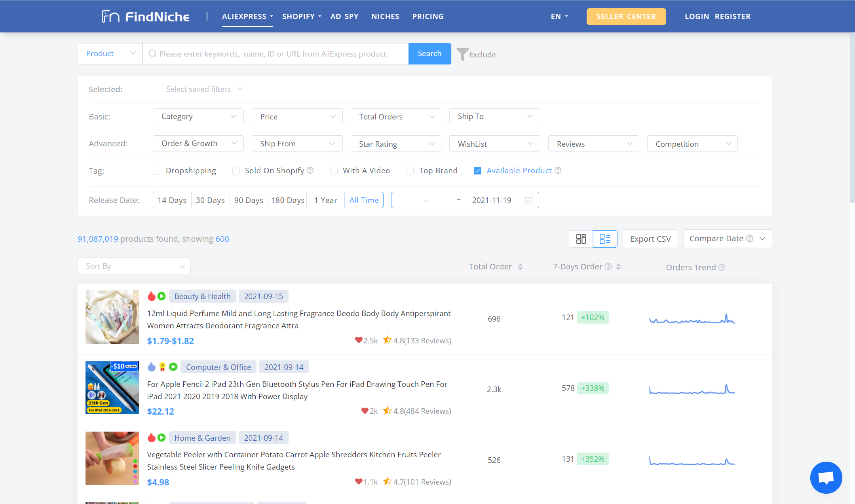Click help icon beside Orders Trend

pyautogui.click(x=722, y=267)
